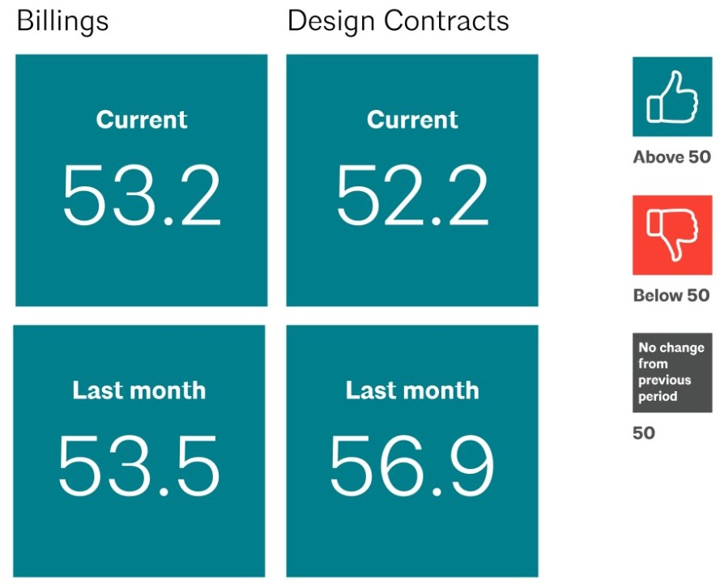Click the standalone 50 label under gray box

coord(644,433)
